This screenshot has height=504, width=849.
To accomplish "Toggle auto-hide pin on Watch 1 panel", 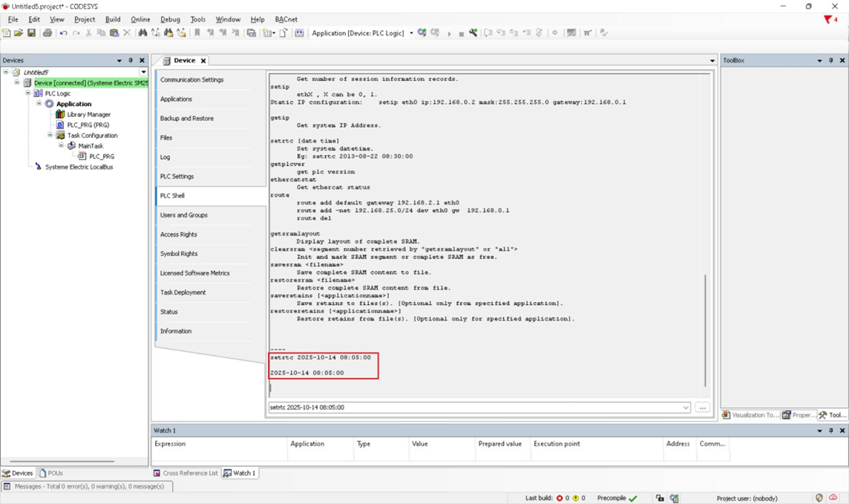I will click(x=830, y=431).
